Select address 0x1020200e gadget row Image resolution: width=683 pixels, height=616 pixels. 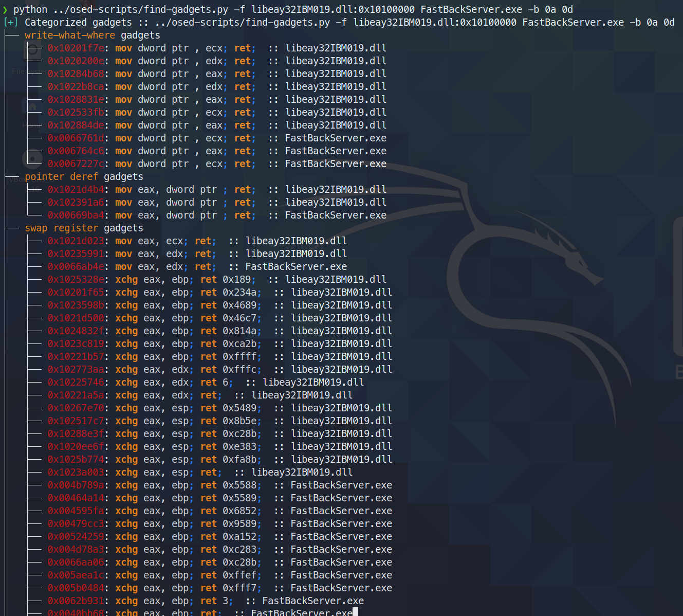coord(217,61)
